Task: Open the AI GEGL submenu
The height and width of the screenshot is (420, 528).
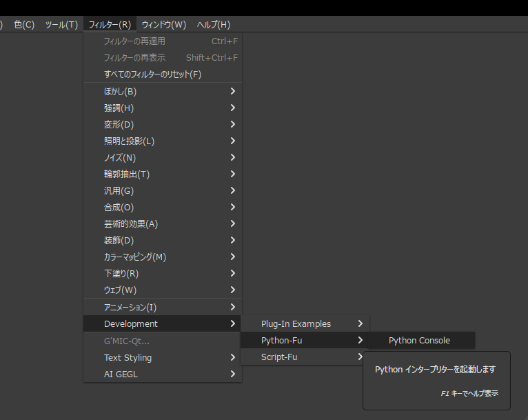Action: [162, 374]
